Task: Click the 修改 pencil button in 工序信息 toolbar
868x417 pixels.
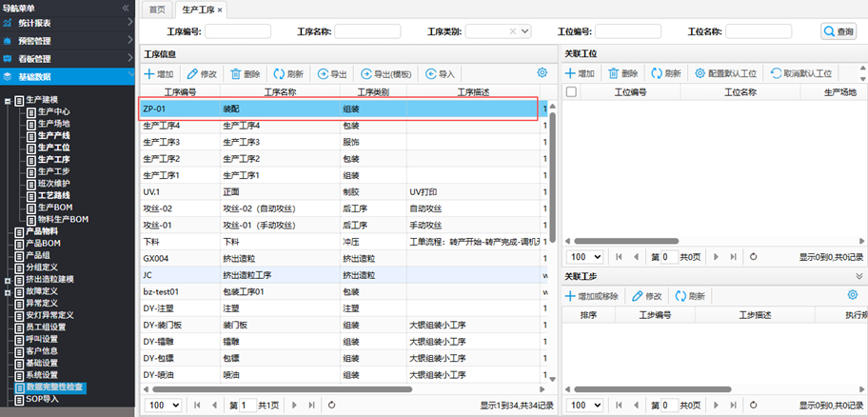Action: [x=202, y=73]
